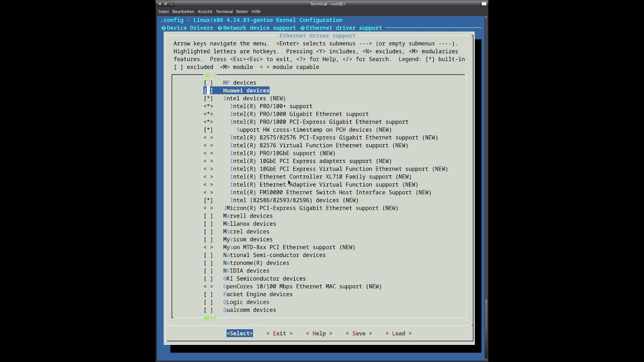
Task: Select Intel(R) PRO/1000 PCI-Express Gigabit Ethernet support
Action: [x=319, y=122]
